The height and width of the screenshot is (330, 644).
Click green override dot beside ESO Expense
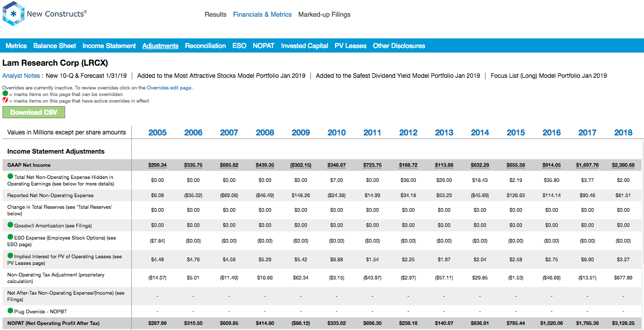[10, 237]
